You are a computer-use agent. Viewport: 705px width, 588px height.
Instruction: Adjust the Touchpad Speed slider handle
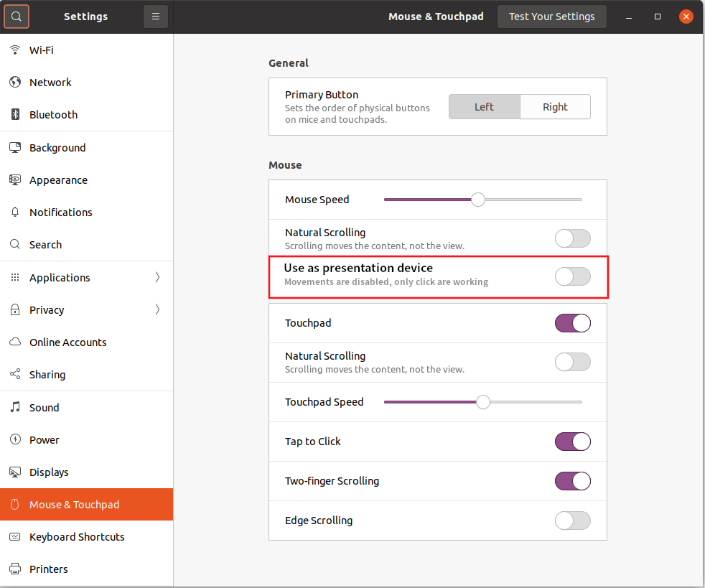[x=482, y=401]
